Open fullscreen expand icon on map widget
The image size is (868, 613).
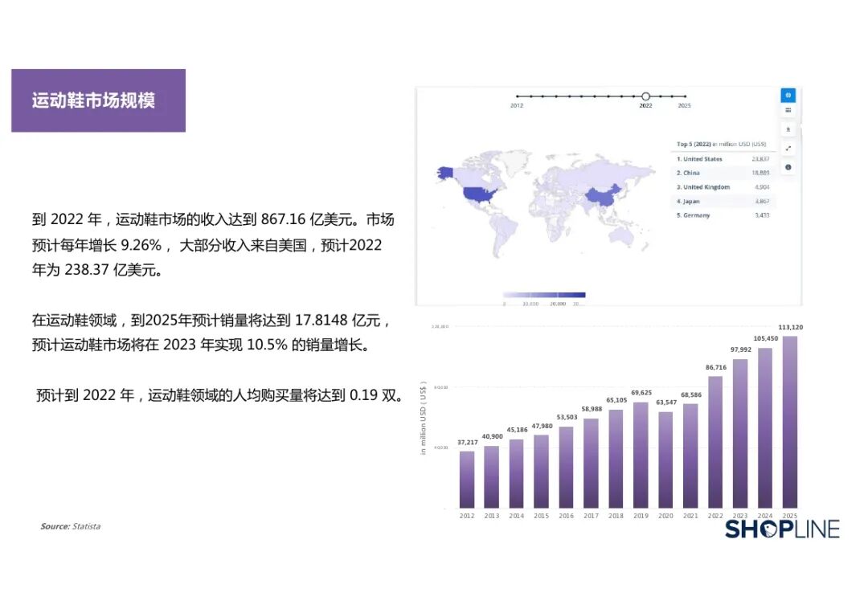(788, 149)
